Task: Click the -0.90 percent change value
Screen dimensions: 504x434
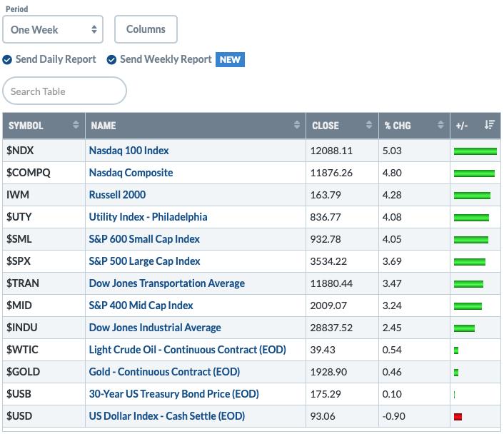Action: pos(394,417)
